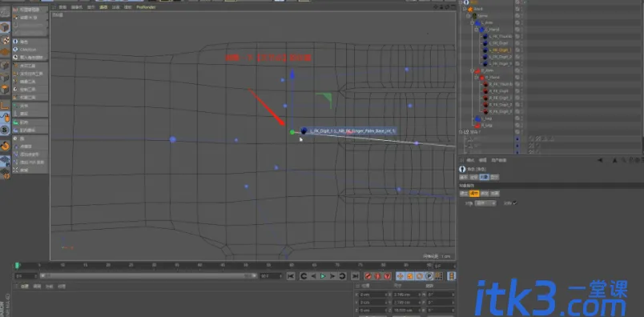Click the snap S icon in the left toolbar
The image size is (644, 317).
pos(5,130)
